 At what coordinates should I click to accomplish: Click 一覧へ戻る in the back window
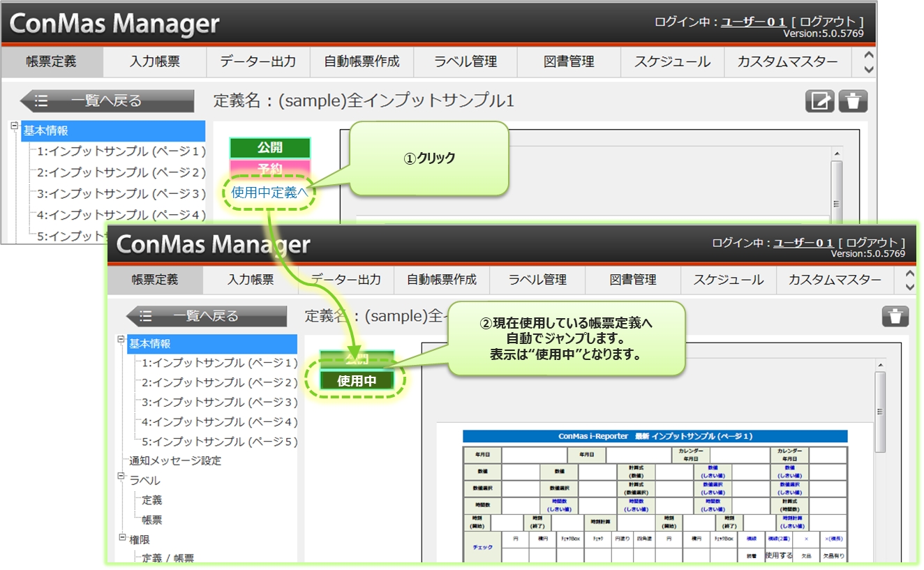coord(107,101)
